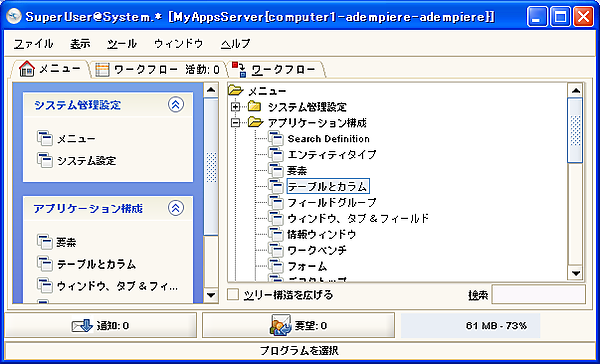Click window icon beside テーブルとカラム in left panel

[45, 264]
